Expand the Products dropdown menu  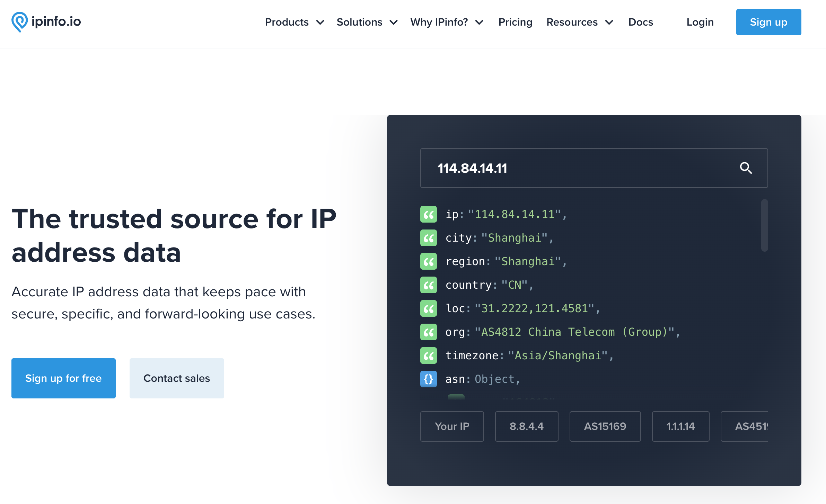pyautogui.click(x=295, y=22)
